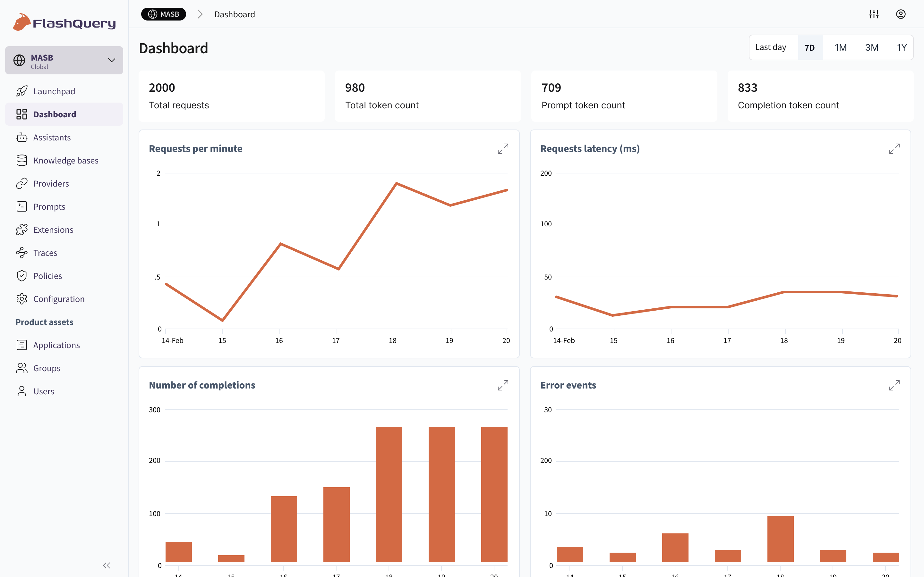Navigate to Launchpad
This screenshot has width=924, height=577.
(x=54, y=91)
